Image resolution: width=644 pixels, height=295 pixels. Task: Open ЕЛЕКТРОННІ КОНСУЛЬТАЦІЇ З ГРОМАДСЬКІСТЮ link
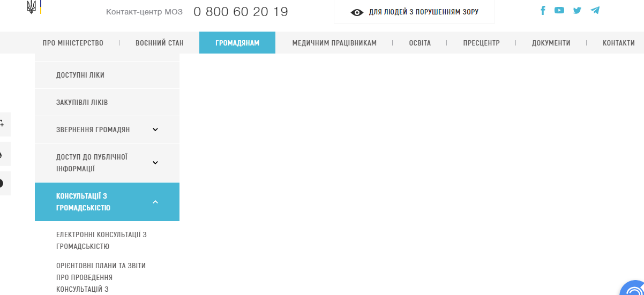101,240
